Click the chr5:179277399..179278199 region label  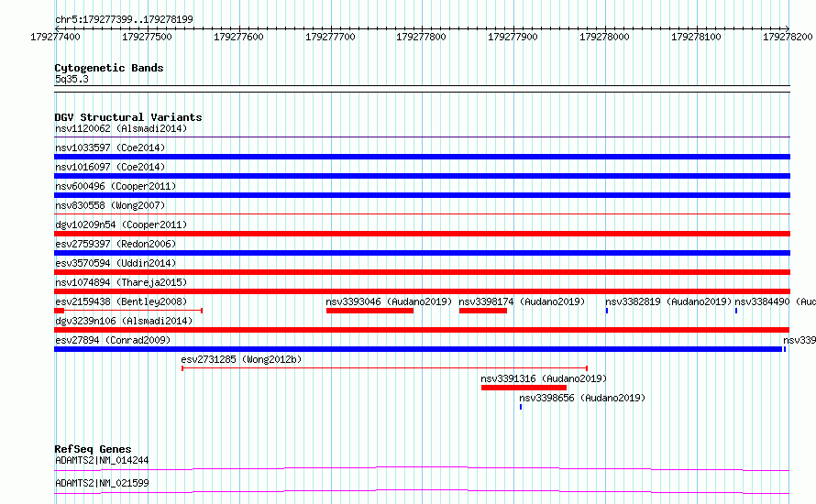pyautogui.click(x=124, y=19)
